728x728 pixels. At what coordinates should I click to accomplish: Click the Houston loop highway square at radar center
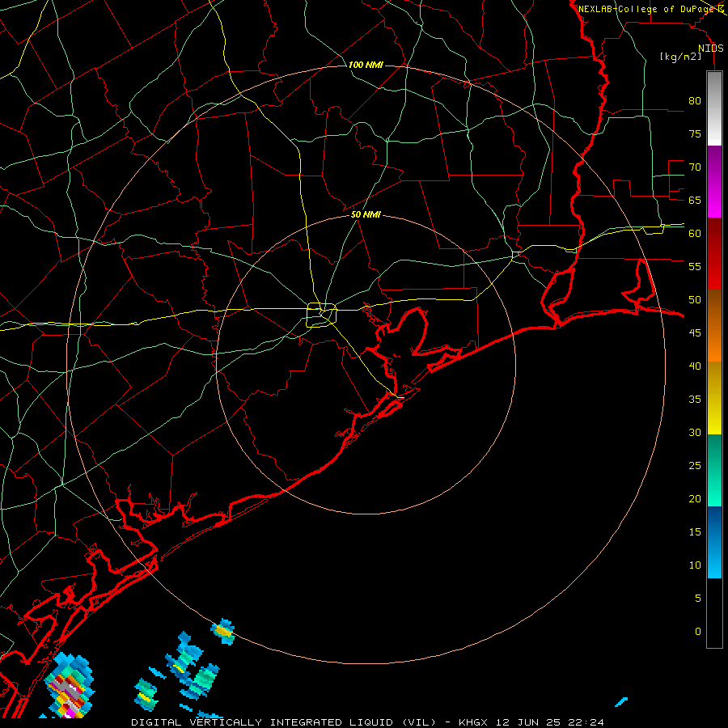tap(322, 315)
